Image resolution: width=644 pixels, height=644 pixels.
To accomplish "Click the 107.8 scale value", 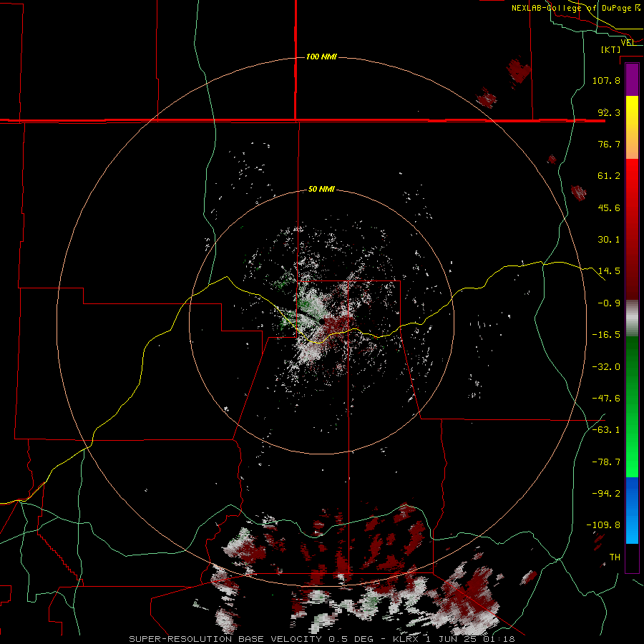I will (x=606, y=80).
